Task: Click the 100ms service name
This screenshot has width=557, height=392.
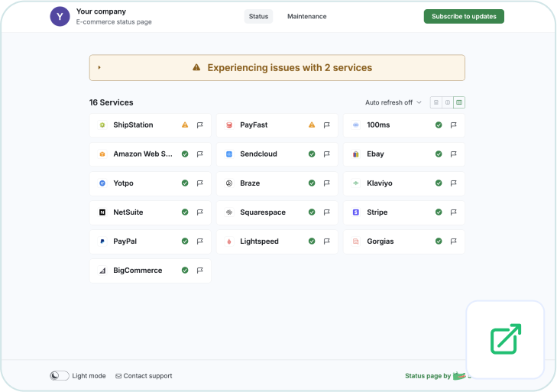Action: point(378,125)
